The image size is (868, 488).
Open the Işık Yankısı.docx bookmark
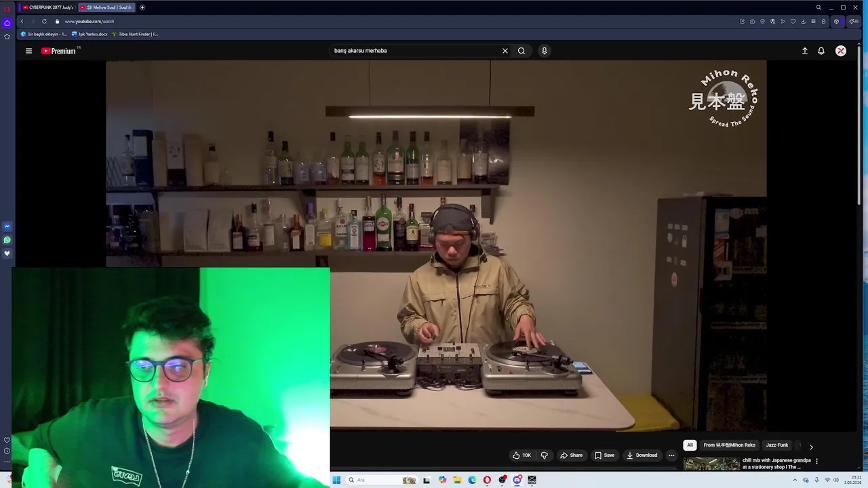(90, 34)
